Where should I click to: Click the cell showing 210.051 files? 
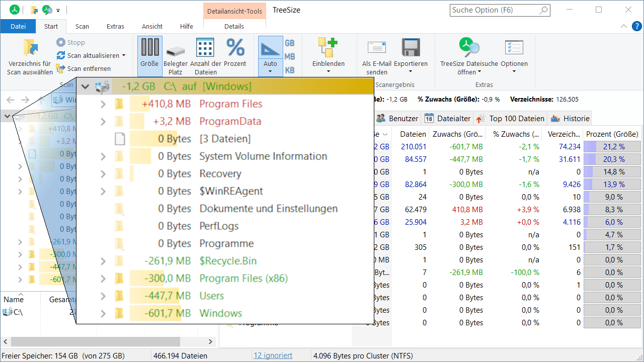[x=414, y=147]
